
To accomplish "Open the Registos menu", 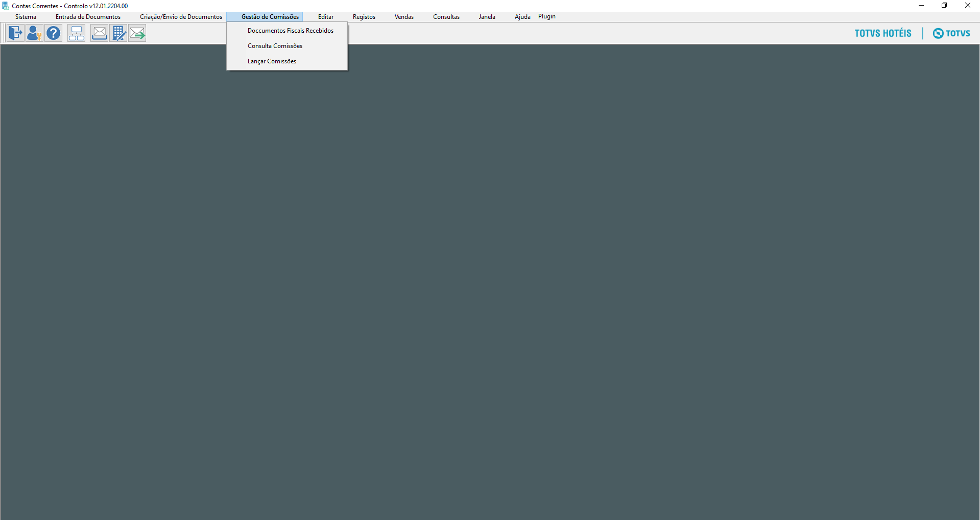I will coord(364,17).
